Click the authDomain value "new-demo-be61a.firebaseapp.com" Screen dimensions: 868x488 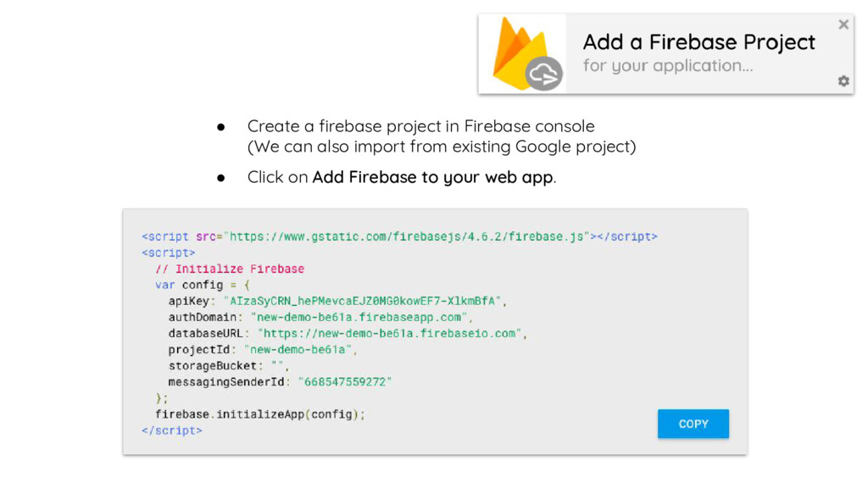pyautogui.click(x=360, y=317)
